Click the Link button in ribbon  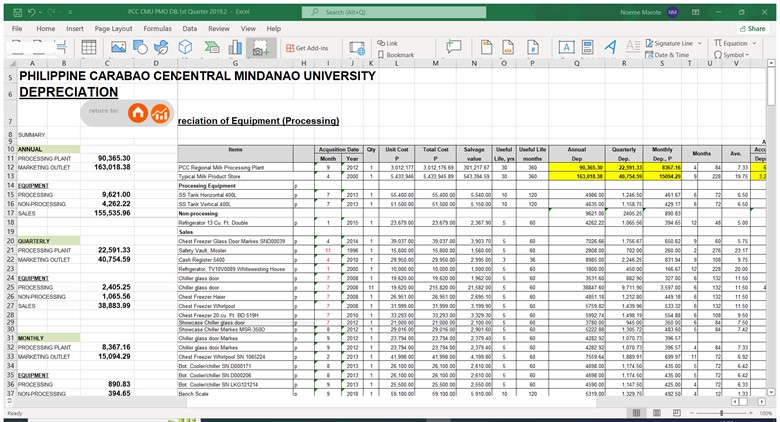click(388, 43)
